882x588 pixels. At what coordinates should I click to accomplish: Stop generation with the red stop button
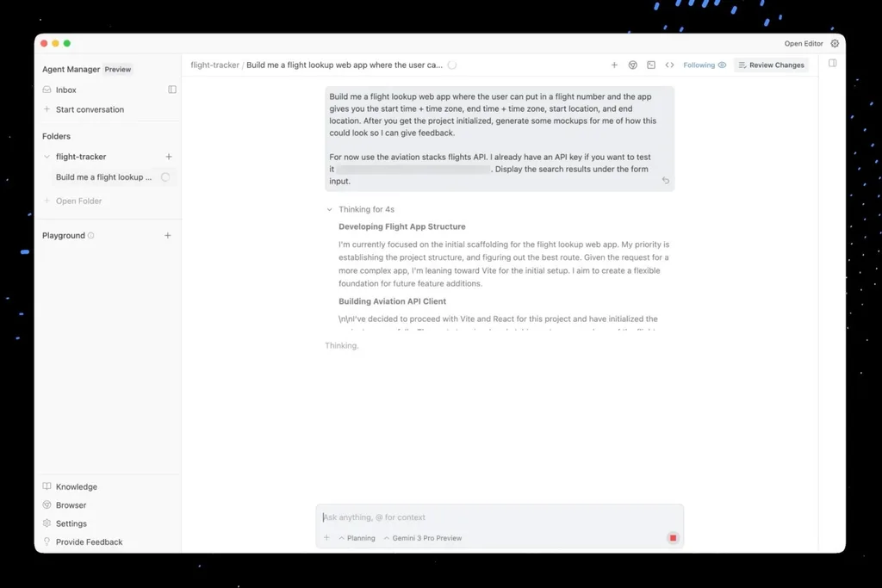(x=673, y=538)
